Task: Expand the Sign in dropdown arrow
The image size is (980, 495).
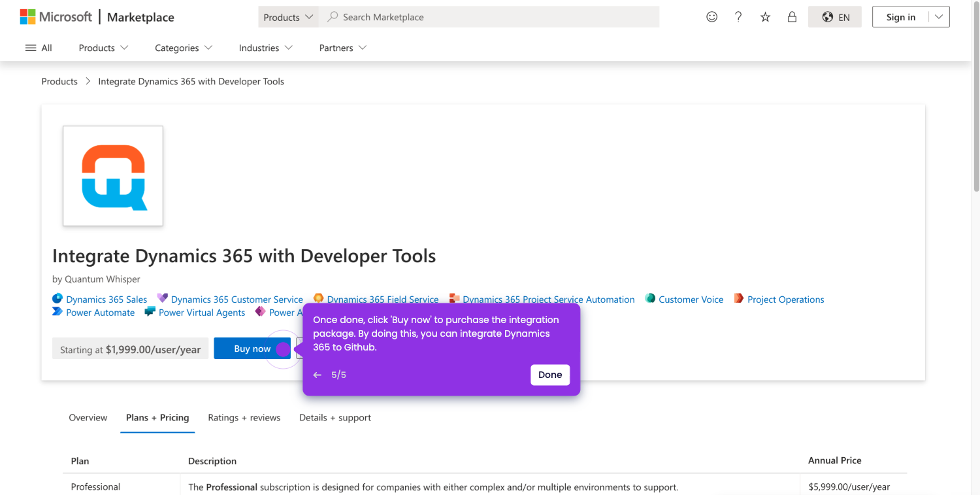Action: click(939, 17)
